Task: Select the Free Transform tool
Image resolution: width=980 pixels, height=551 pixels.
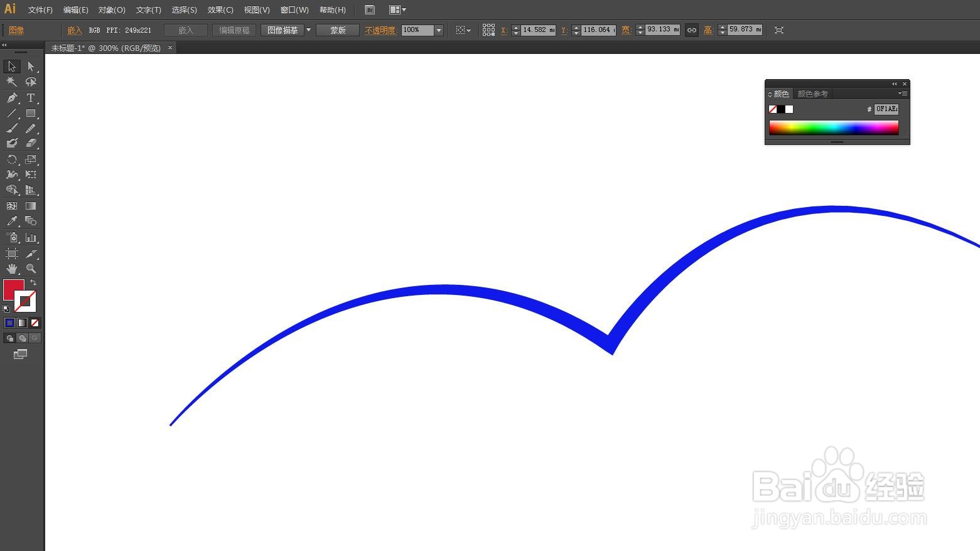Action: coord(31,174)
